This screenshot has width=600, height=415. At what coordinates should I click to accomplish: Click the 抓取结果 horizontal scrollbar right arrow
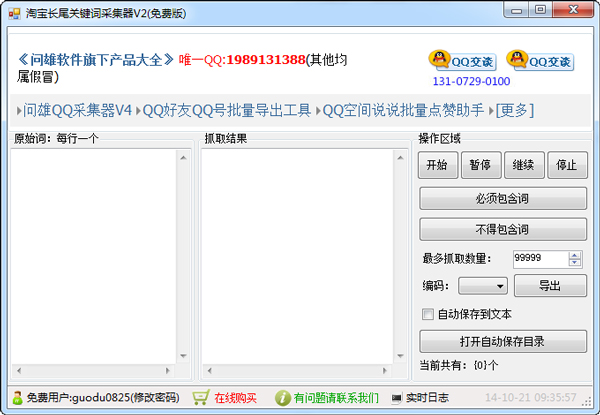[385, 370]
